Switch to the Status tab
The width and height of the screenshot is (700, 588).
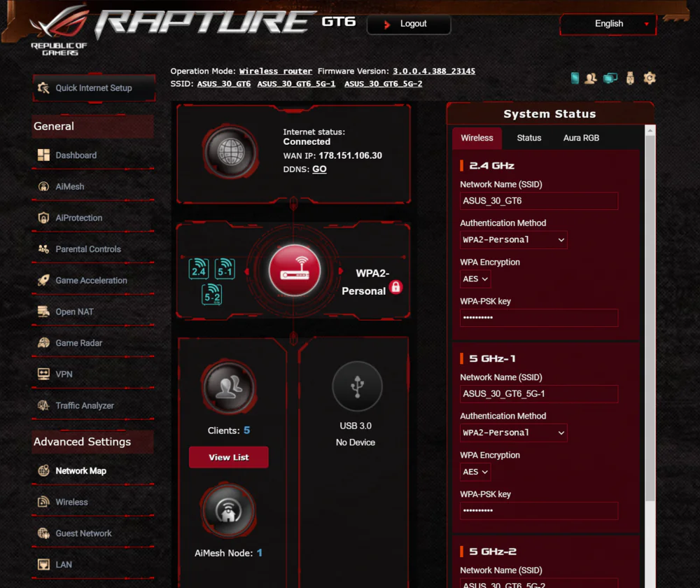[529, 138]
